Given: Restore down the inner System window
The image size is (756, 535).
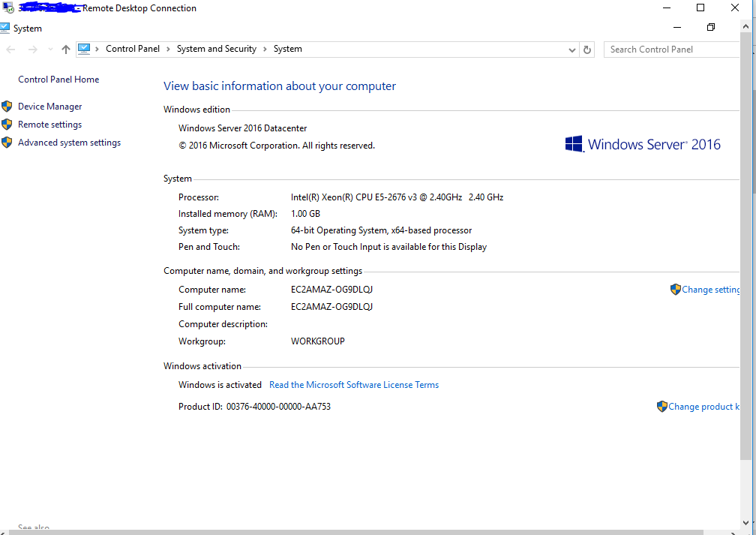Looking at the screenshot, I should [x=710, y=28].
